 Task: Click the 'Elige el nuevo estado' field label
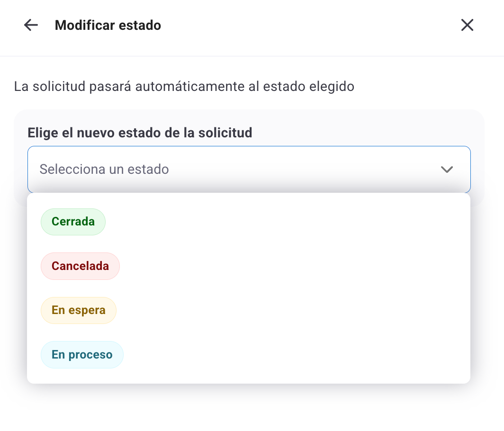(140, 133)
